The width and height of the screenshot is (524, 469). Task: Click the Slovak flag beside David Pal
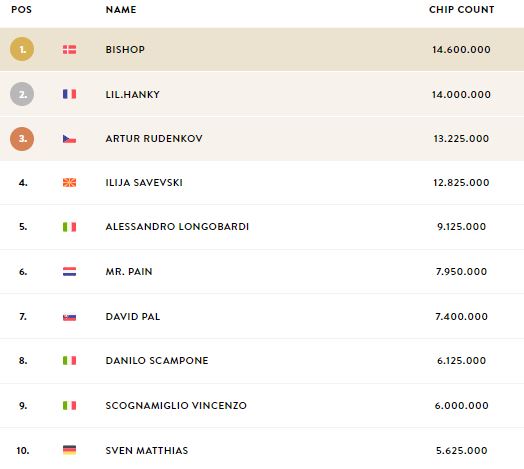pos(70,317)
